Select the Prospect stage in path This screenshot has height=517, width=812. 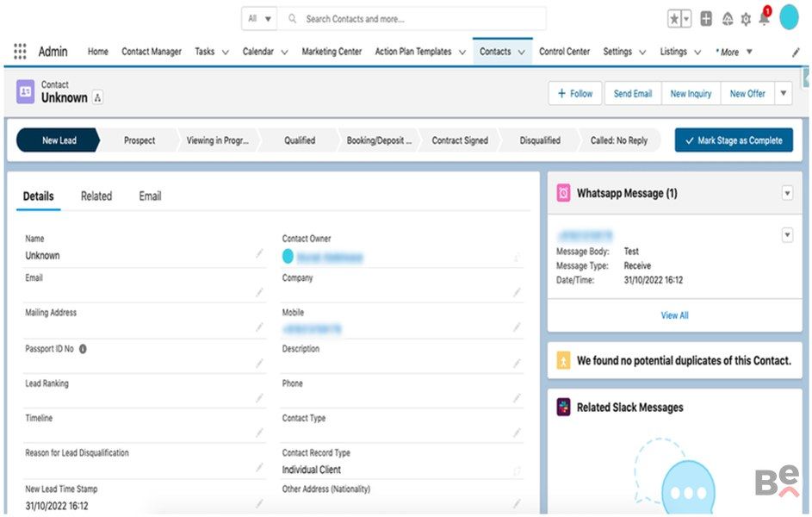point(139,140)
